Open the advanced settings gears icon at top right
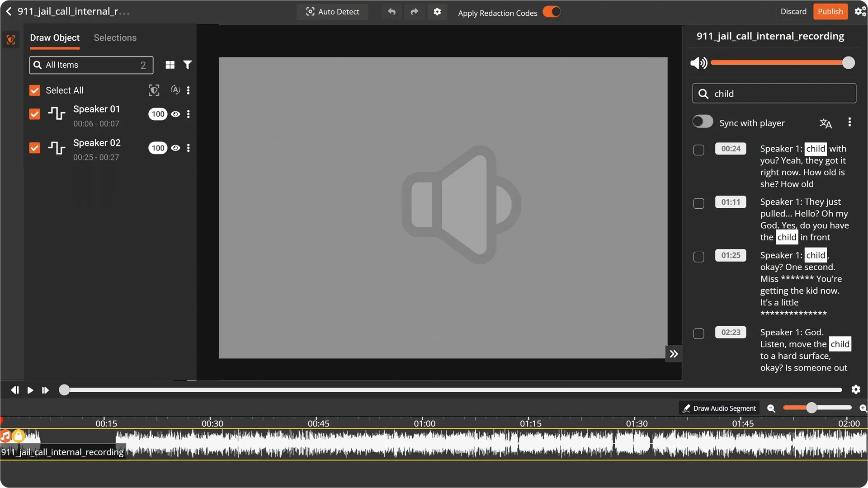 (x=860, y=11)
